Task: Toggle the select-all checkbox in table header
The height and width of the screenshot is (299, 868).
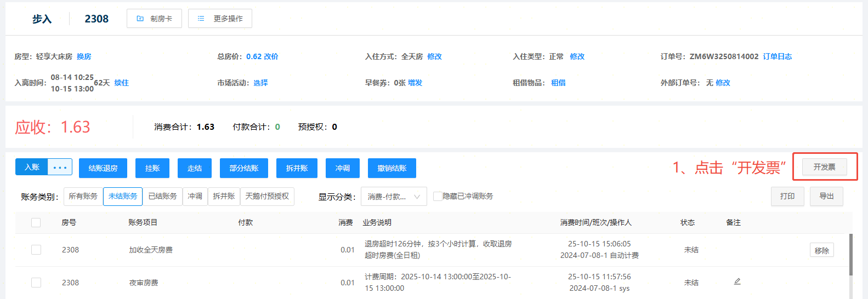Action: point(36,222)
